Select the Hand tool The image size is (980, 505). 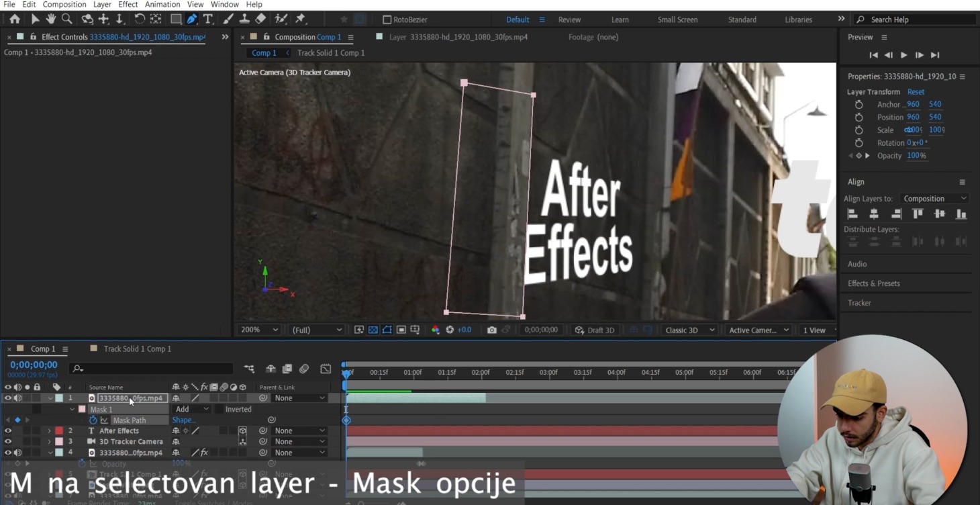pos(51,19)
